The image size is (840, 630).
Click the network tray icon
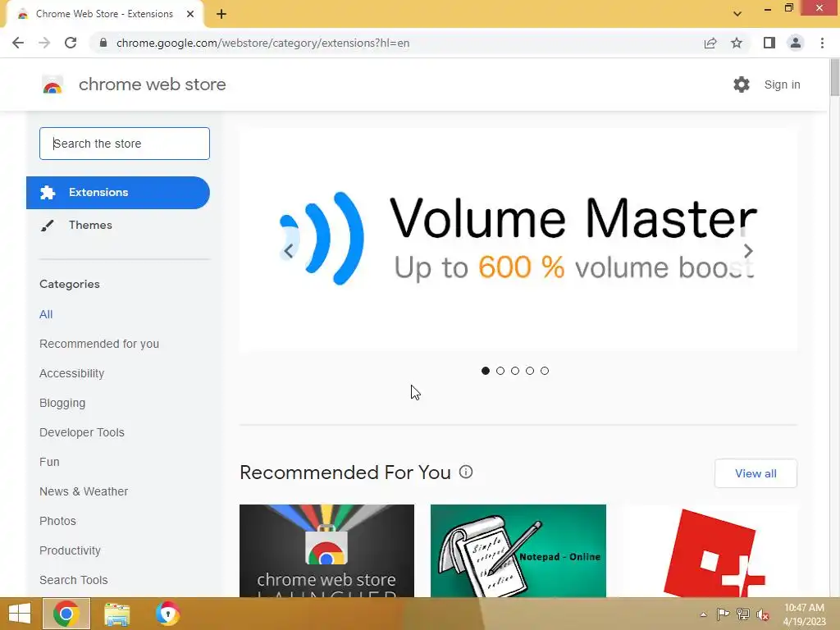(743, 614)
